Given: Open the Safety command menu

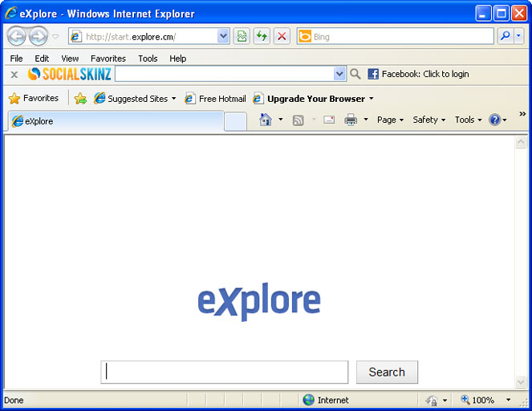Looking at the screenshot, I should [x=428, y=120].
